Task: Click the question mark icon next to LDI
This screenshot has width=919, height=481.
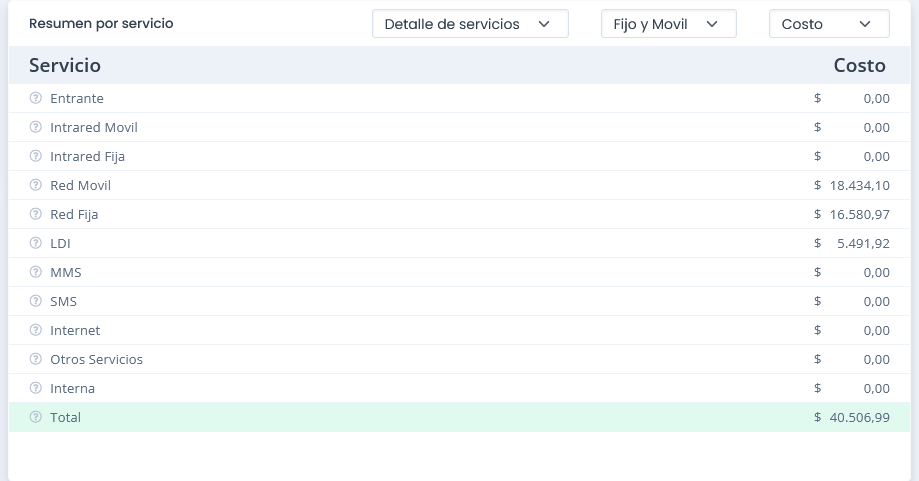Action: [x=36, y=243]
